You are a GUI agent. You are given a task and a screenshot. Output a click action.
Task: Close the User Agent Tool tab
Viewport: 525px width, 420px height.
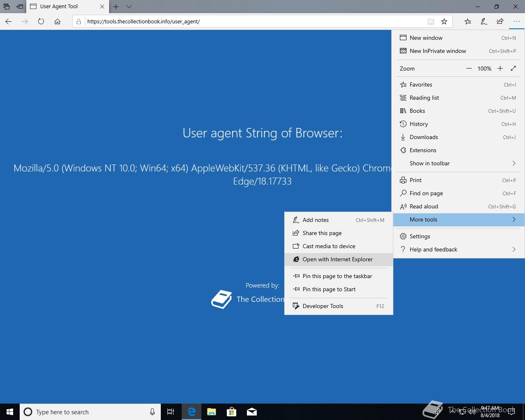pyautogui.click(x=102, y=7)
